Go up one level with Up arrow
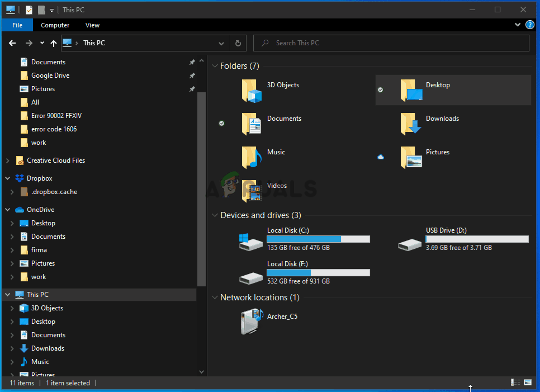 pos(54,43)
